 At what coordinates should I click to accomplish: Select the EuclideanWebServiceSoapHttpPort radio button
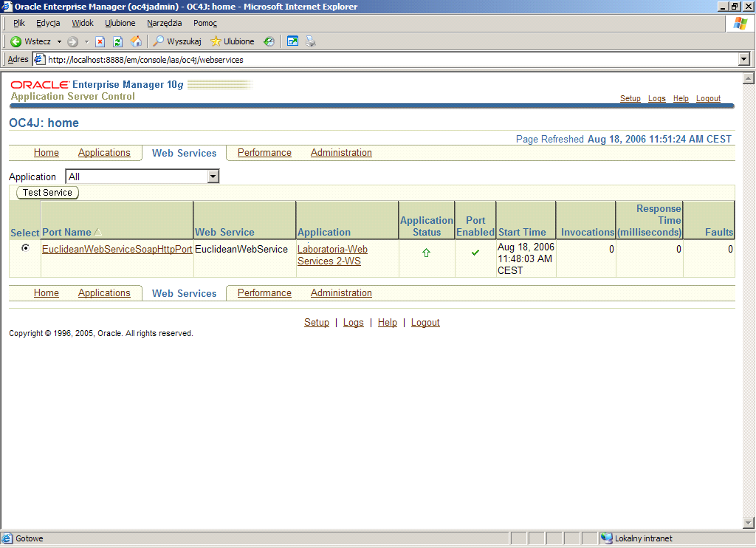(25, 248)
